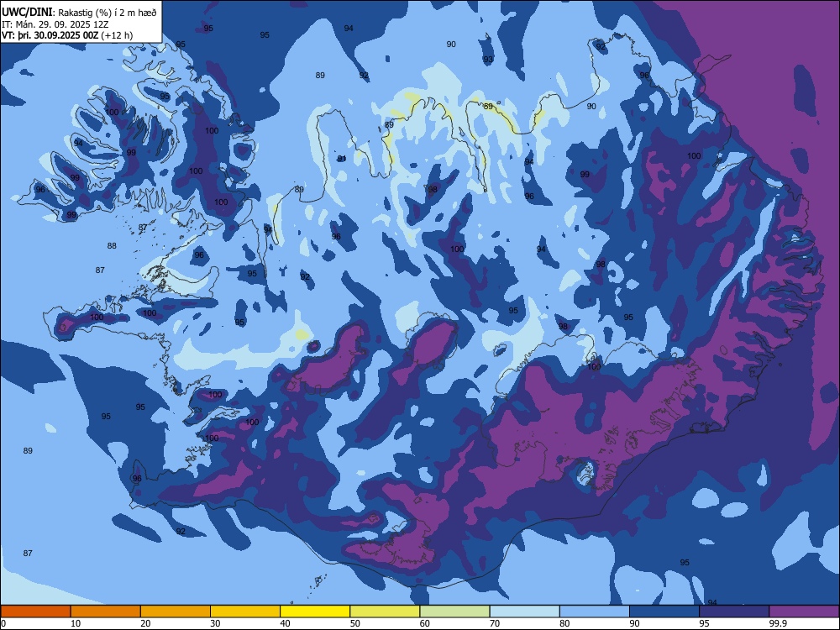Click the dark orange 0–10 legend swatch
Viewport: 840px width, 630px height.
35,612
